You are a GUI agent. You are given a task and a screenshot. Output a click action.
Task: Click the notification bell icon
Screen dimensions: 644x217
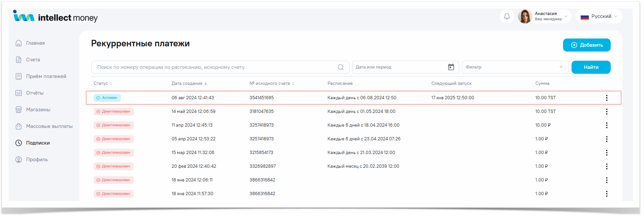click(x=507, y=16)
